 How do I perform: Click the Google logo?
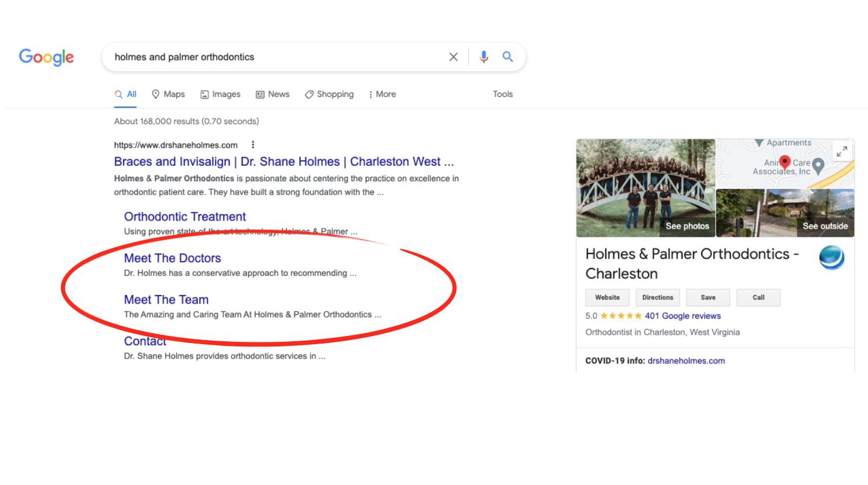[46, 57]
